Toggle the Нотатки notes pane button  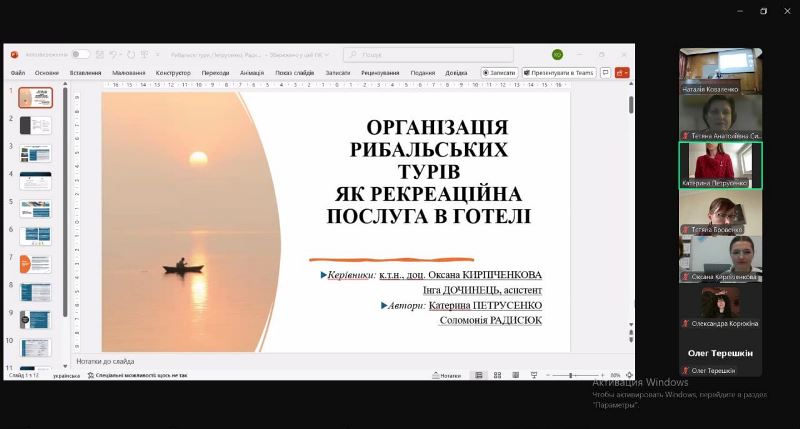point(447,376)
